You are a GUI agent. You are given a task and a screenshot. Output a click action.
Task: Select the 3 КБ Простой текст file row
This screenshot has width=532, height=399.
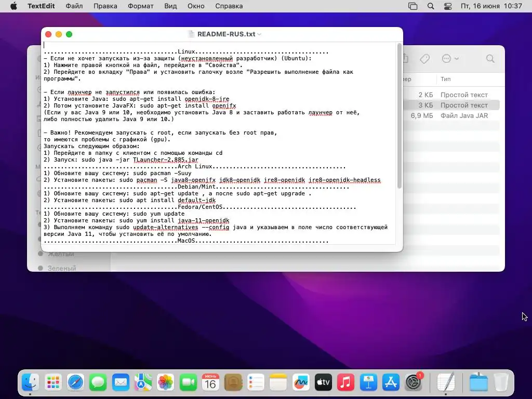[453, 105]
